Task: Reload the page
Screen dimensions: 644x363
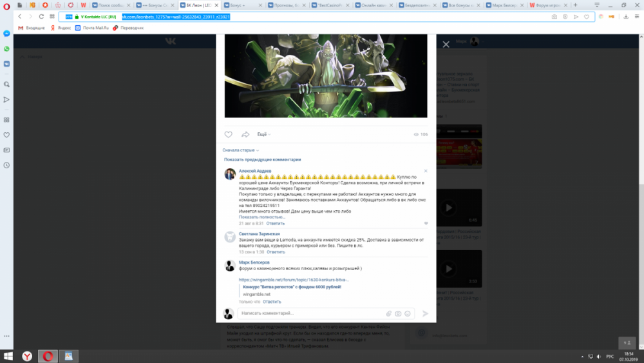Action: click(41, 17)
